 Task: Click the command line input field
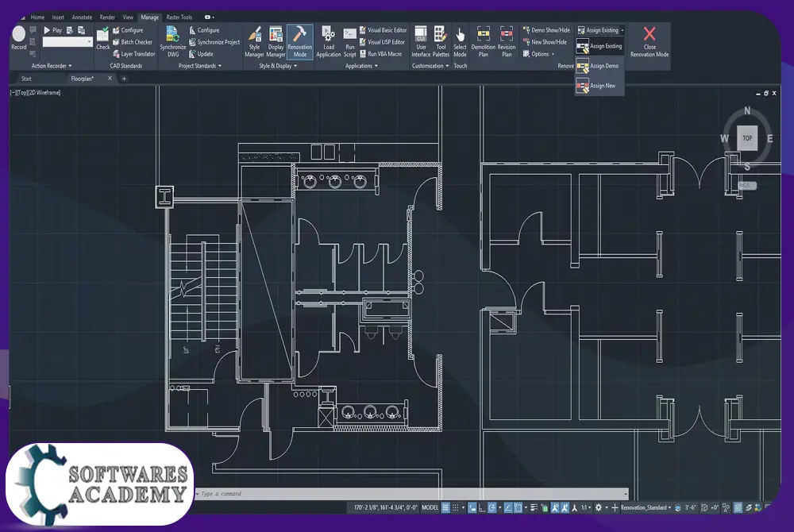pyautogui.click(x=411, y=494)
